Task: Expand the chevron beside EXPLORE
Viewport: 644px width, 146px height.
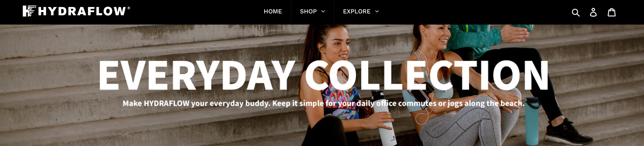Action: [377, 11]
